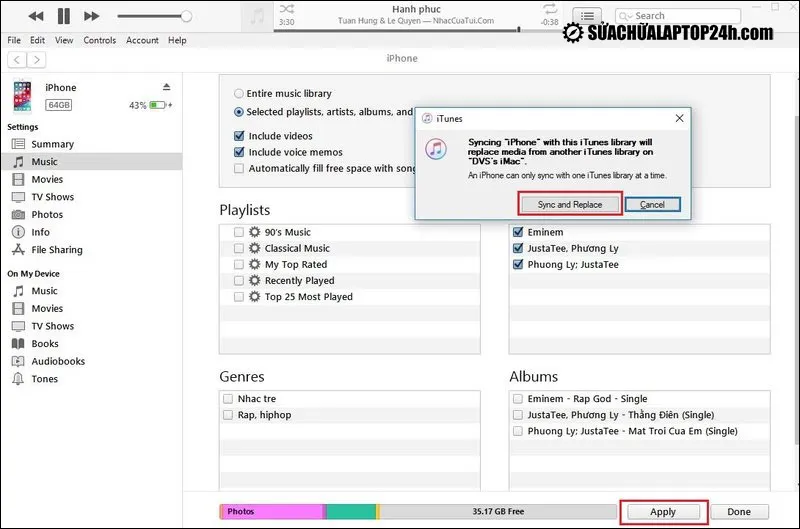This screenshot has height=529, width=800.
Task: Select Entire music library option
Action: point(239,93)
